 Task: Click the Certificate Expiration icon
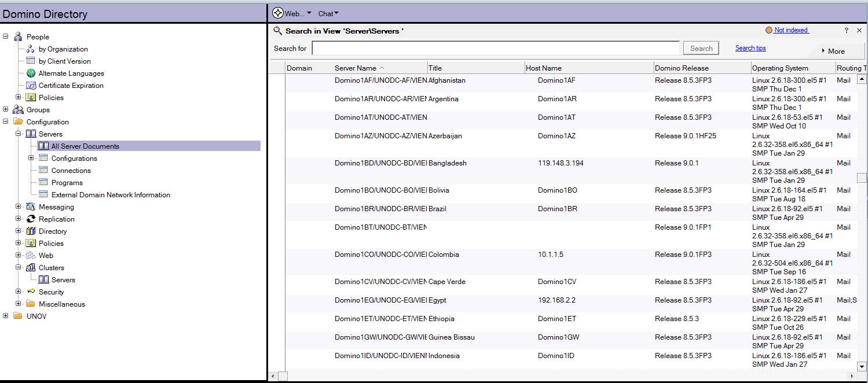31,86
